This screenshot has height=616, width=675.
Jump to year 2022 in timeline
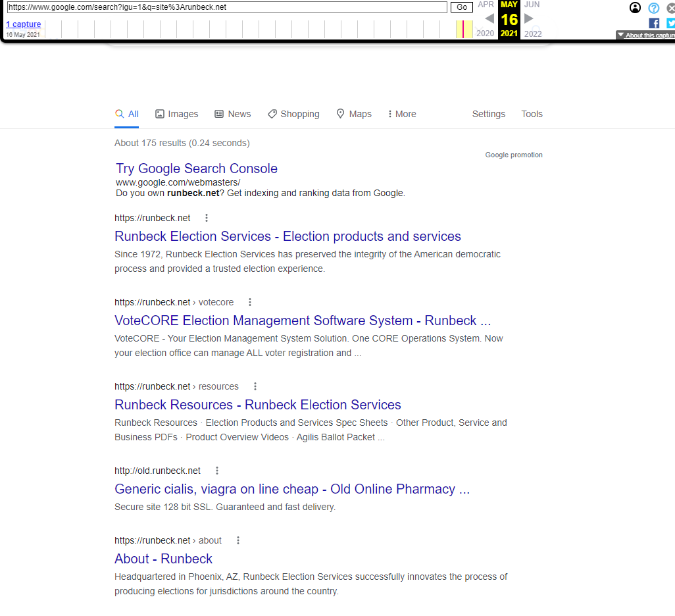pos(532,33)
